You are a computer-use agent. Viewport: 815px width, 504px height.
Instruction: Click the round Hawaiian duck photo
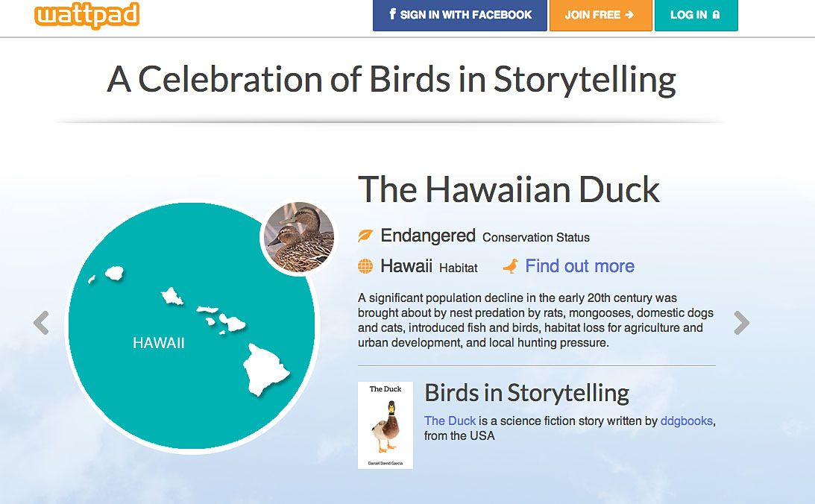(x=298, y=237)
